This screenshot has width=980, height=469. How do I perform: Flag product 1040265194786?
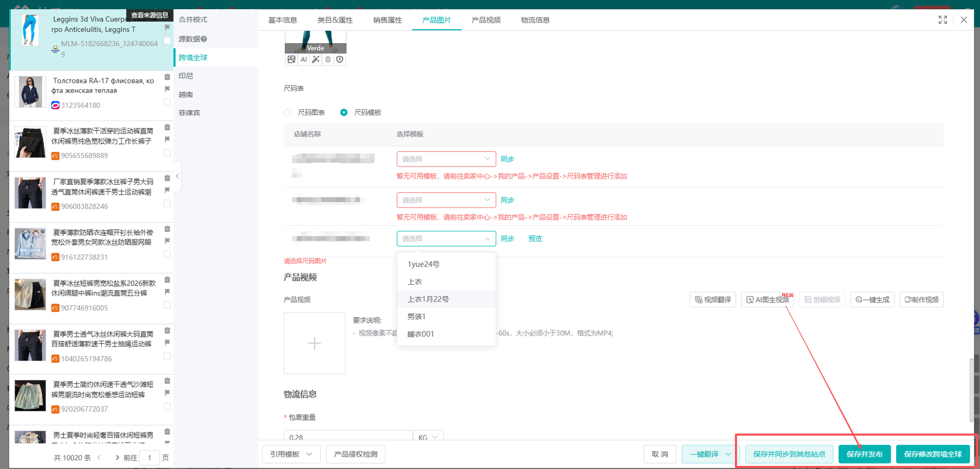tap(167, 343)
